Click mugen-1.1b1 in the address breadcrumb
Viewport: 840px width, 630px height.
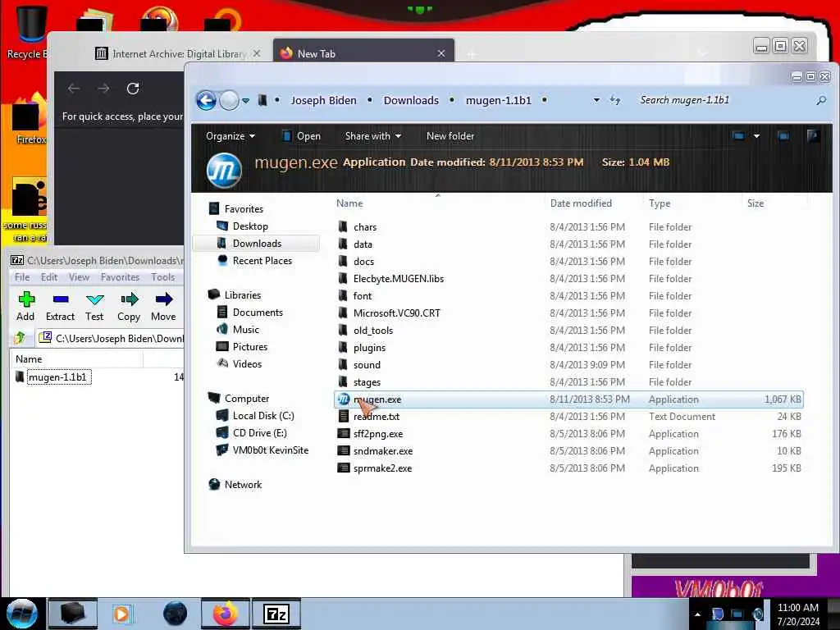click(x=498, y=100)
